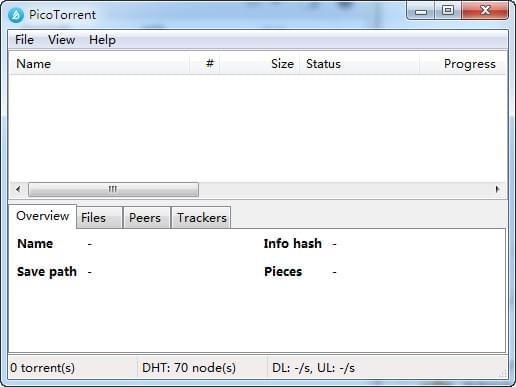Sort torrents by Status column header
Viewport: 516px width, 387px height.
click(x=360, y=64)
